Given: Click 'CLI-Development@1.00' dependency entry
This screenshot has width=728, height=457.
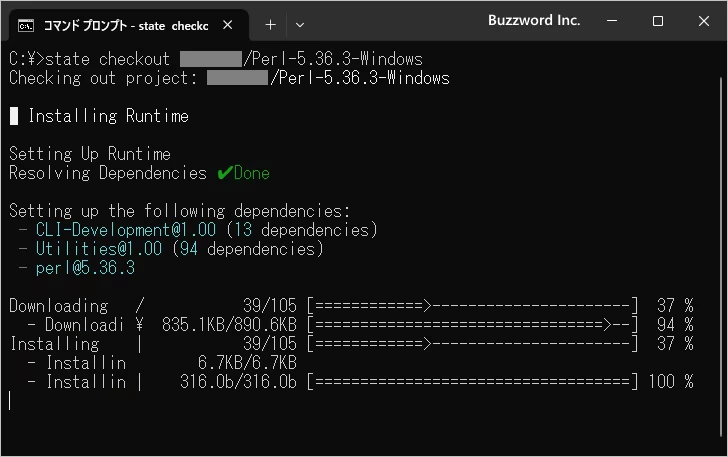Looking at the screenshot, I should [126, 230].
